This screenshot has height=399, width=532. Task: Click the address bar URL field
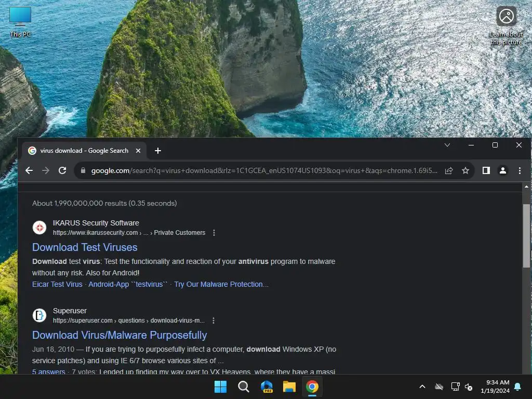coord(264,170)
